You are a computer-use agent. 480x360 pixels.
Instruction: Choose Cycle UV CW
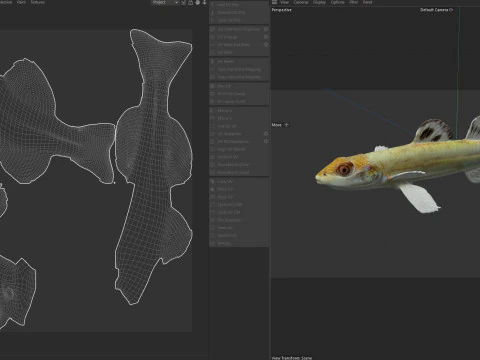(239, 212)
